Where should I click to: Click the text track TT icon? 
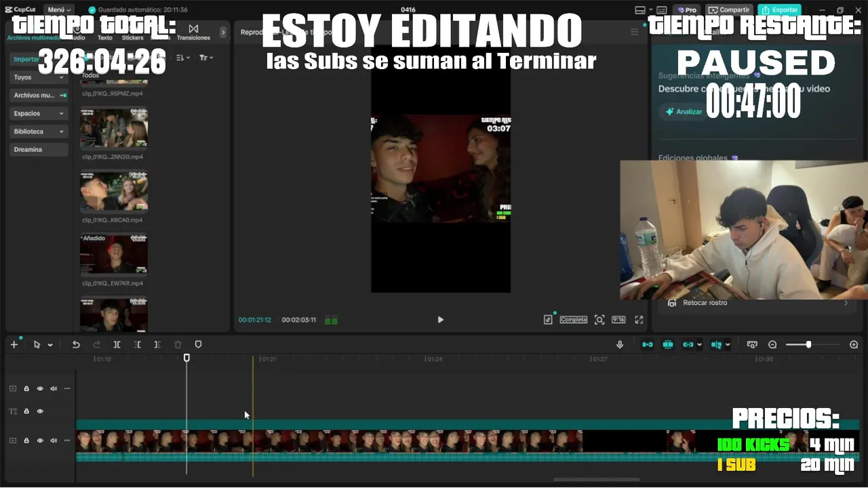click(13, 411)
